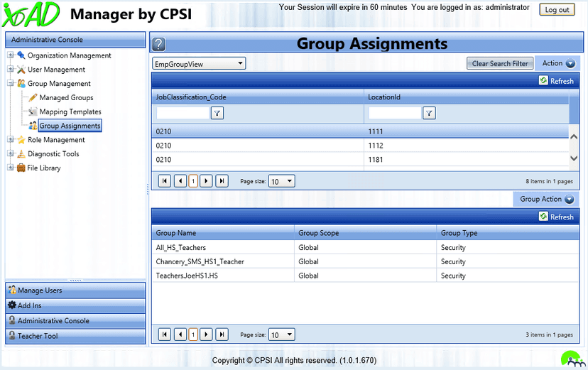Select page 1 in upper grid pager
The height and width of the screenshot is (370, 588).
point(193,181)
